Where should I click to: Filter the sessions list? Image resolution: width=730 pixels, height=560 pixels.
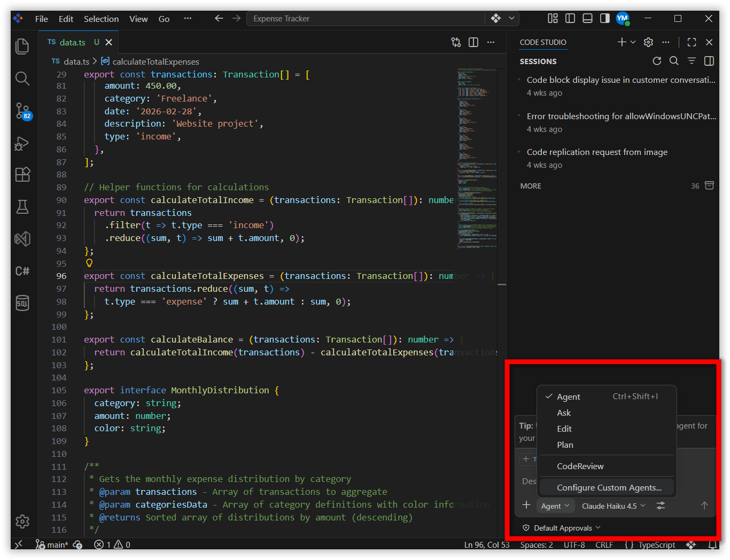(x=692, y=61)
